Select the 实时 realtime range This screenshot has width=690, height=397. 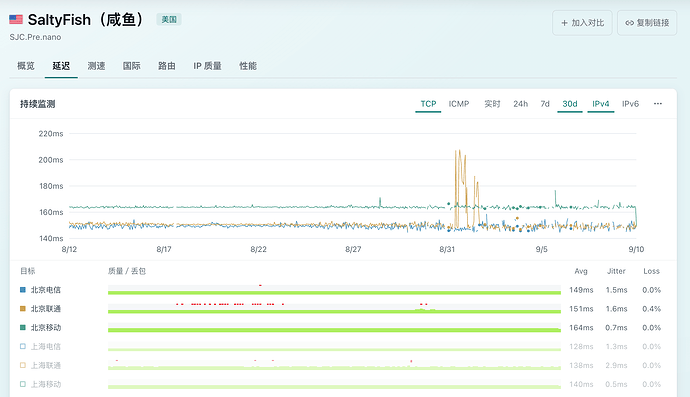pos(492,104)
